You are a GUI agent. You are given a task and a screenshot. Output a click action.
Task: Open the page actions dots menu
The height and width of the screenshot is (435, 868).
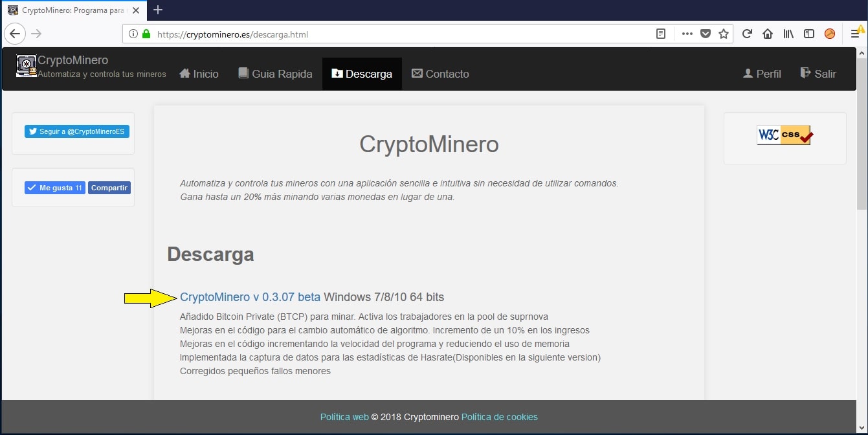(x=687, y=34)
